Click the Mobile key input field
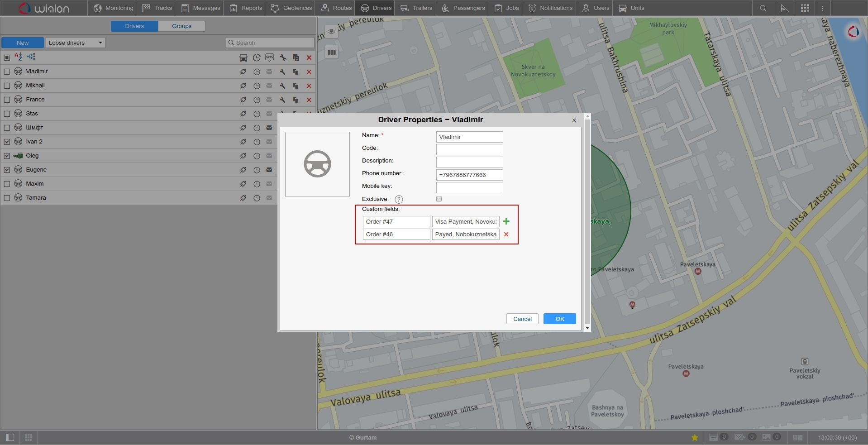The width and height of the screenshot is (868, 445). tap(469, 187)
